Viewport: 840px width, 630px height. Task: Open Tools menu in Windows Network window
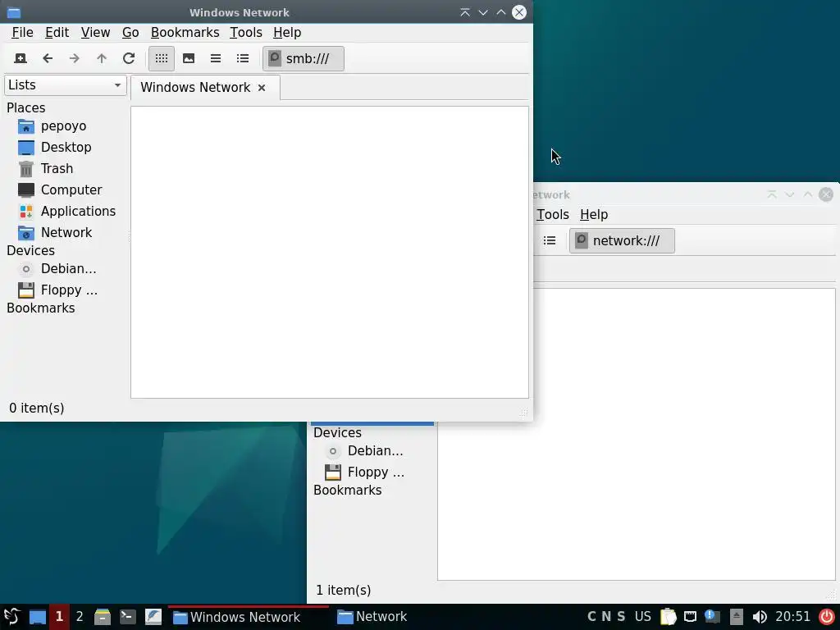coord(246,33)
